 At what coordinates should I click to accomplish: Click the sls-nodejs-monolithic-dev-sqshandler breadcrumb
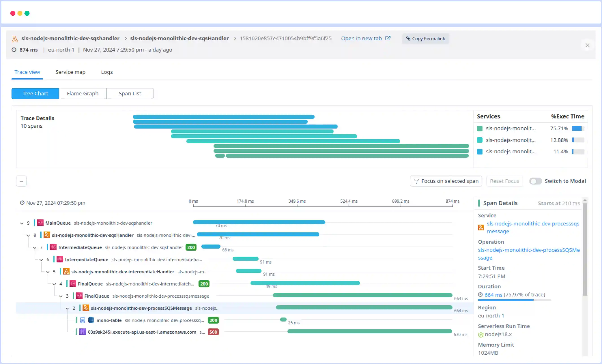click(x=70, y=38)
